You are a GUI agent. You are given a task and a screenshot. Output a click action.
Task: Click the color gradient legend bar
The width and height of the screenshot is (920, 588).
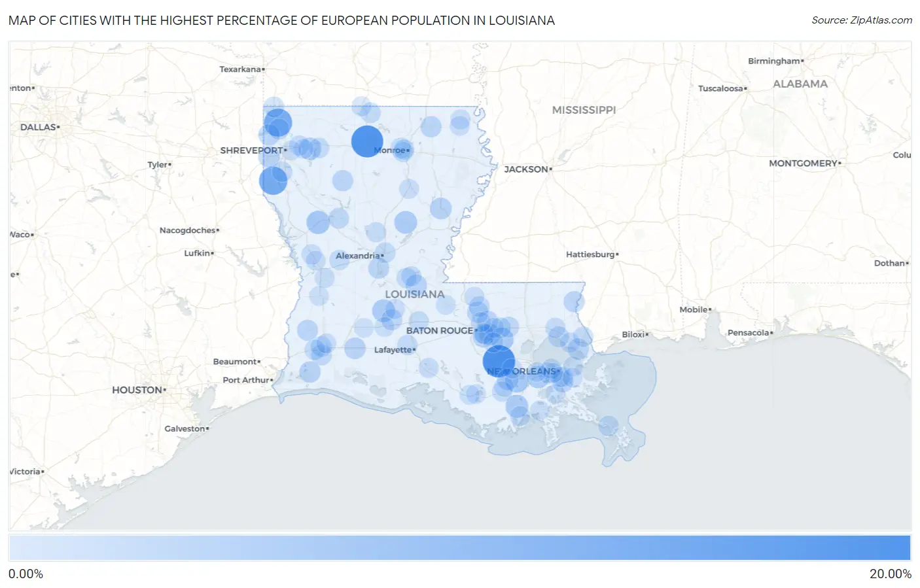tap(459, 548)
